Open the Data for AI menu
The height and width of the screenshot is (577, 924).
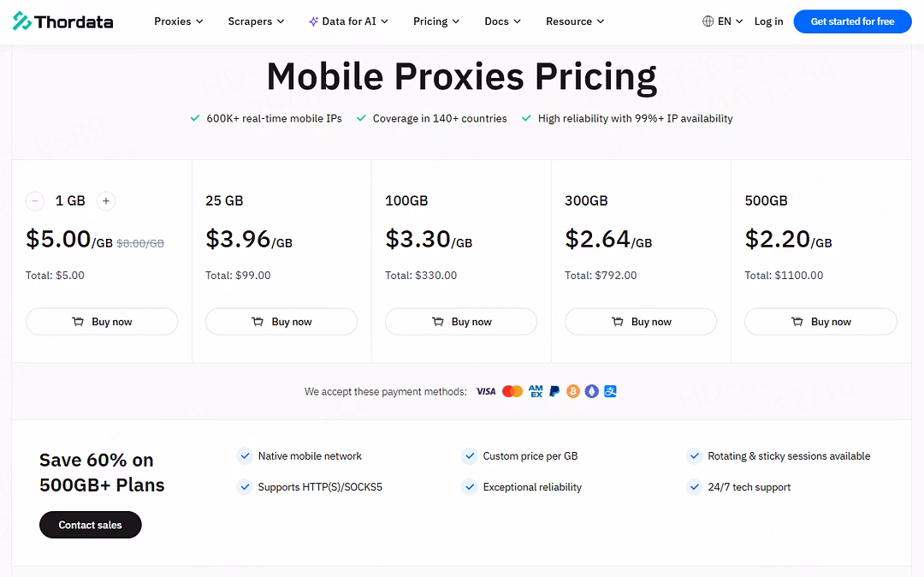[349, 21]
